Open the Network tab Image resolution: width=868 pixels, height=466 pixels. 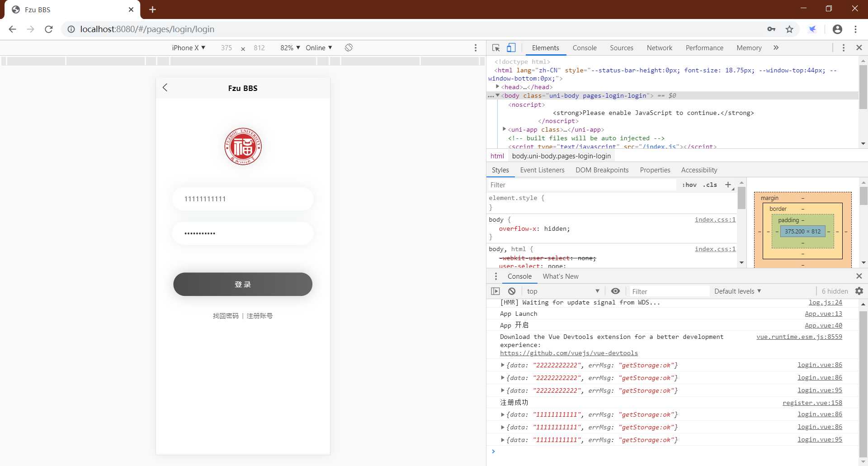(x=660, y=48)
